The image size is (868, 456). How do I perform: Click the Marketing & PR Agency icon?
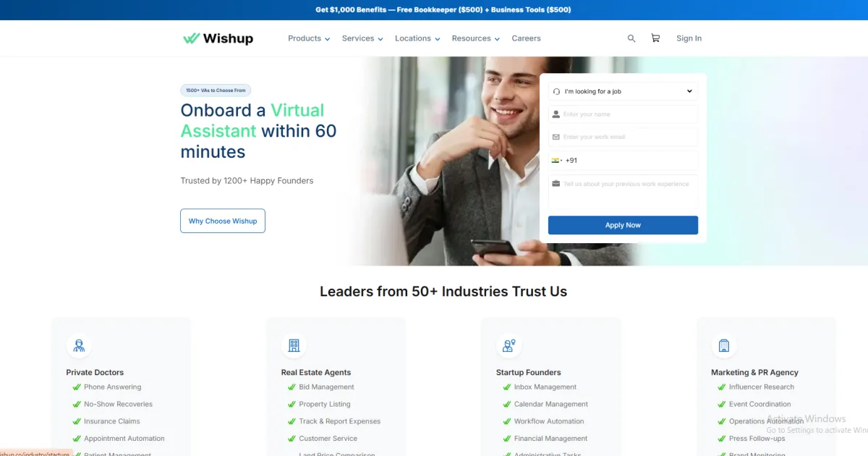point(723,345)
